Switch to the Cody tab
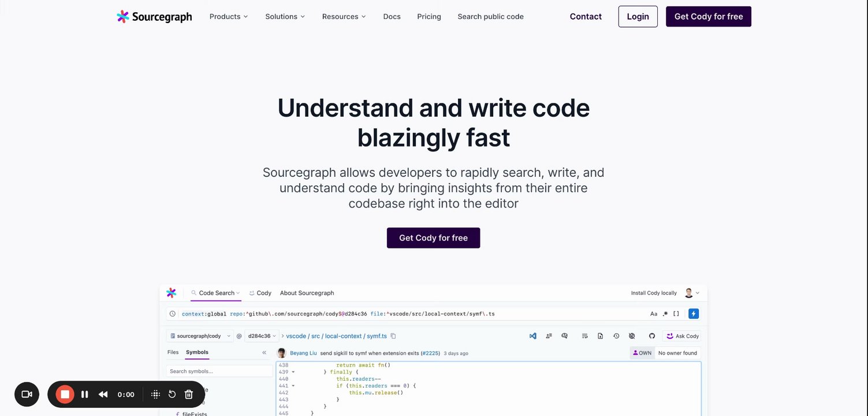The width and height of the screenshot is (868, 416). 260,293
